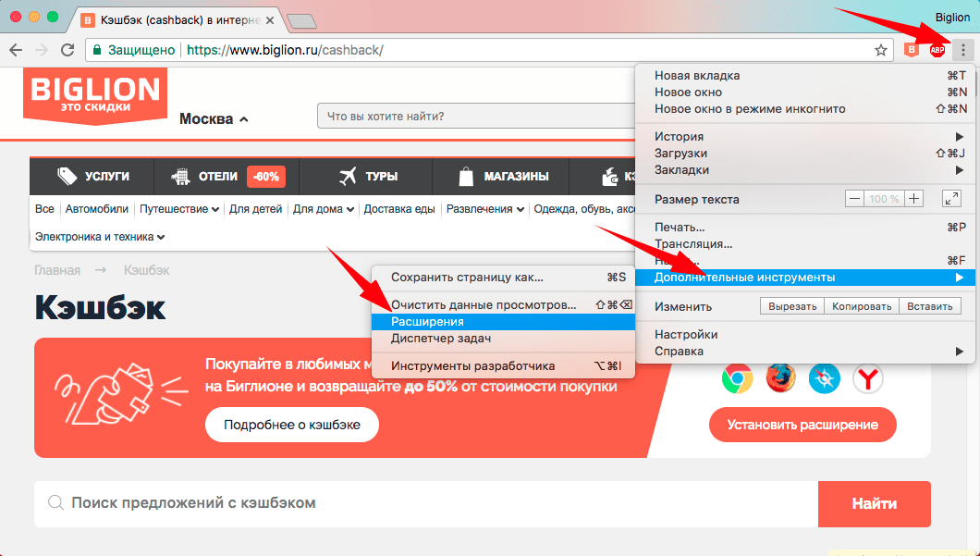This screenshot has height=556, width=980.
Task: Expand the Для дома submenu
Action: point(324,209)
